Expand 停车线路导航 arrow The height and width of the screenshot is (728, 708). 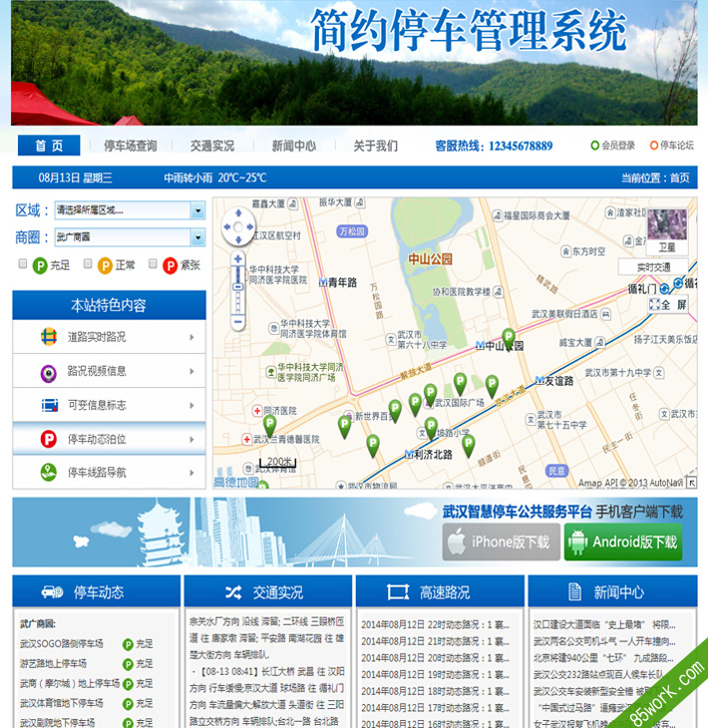pyautogui.click(x=191, y=473)
